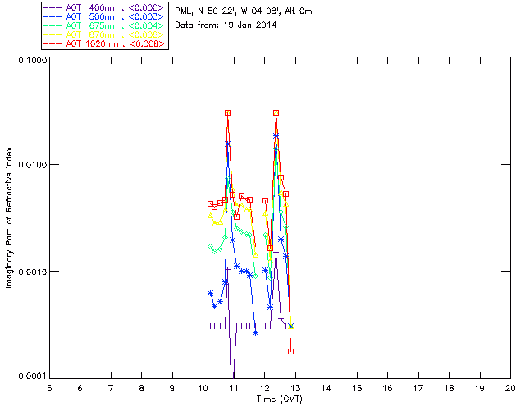Click the leftmost purple plus data marker
The image size is (525, 420).
point(210,326)
